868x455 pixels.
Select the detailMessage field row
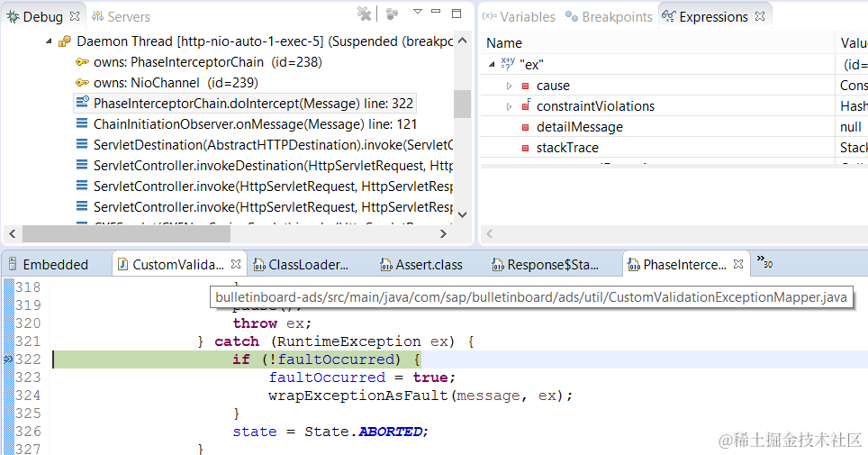tap(674, 127)
